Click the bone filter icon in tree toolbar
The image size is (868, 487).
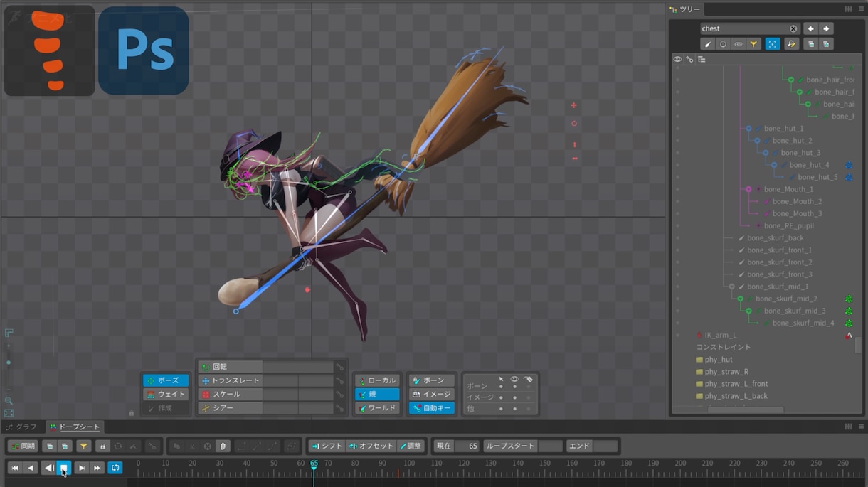708,44
